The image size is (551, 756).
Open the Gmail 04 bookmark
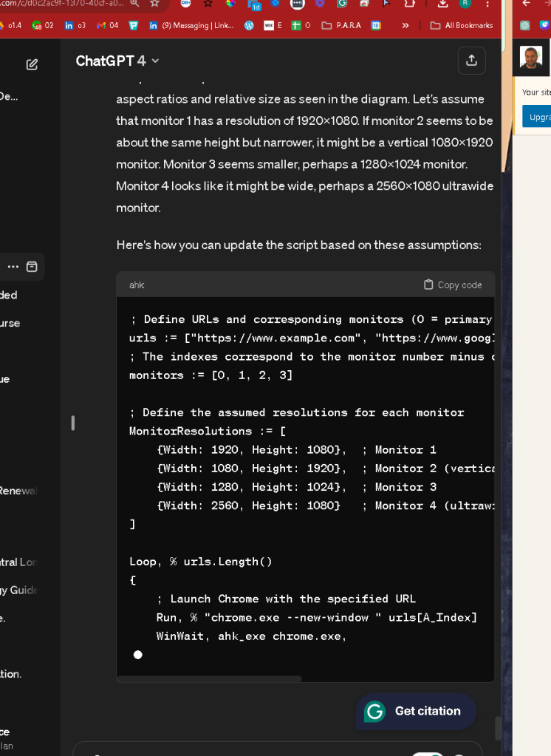pos(108,25)
